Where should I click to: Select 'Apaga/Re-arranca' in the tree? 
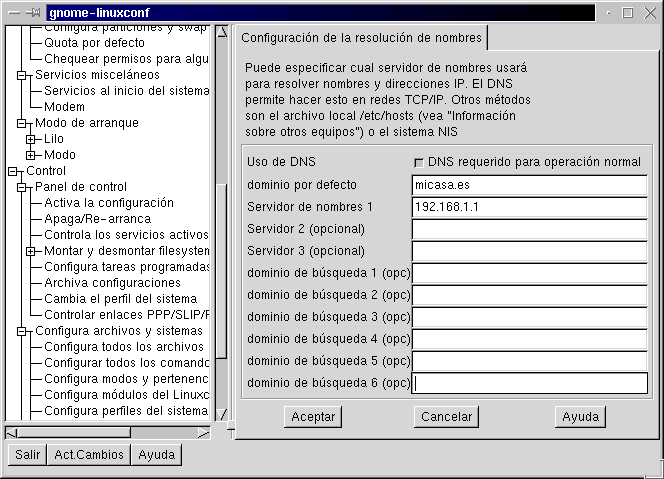[97, 219]
